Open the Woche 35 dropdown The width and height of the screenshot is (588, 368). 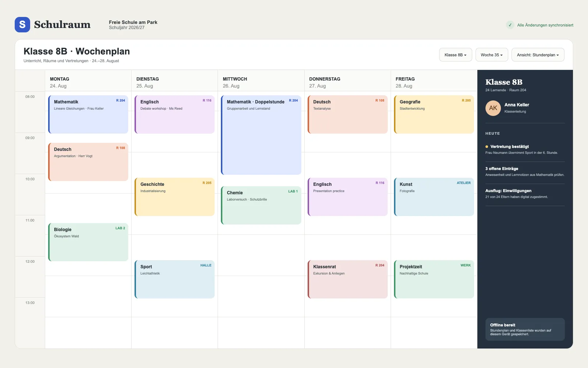pos(492,55)
